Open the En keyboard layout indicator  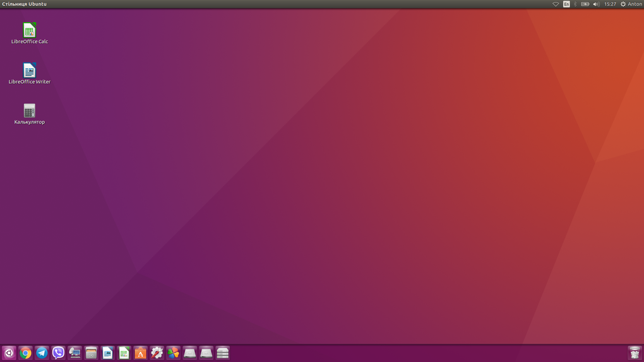point(566,4)
